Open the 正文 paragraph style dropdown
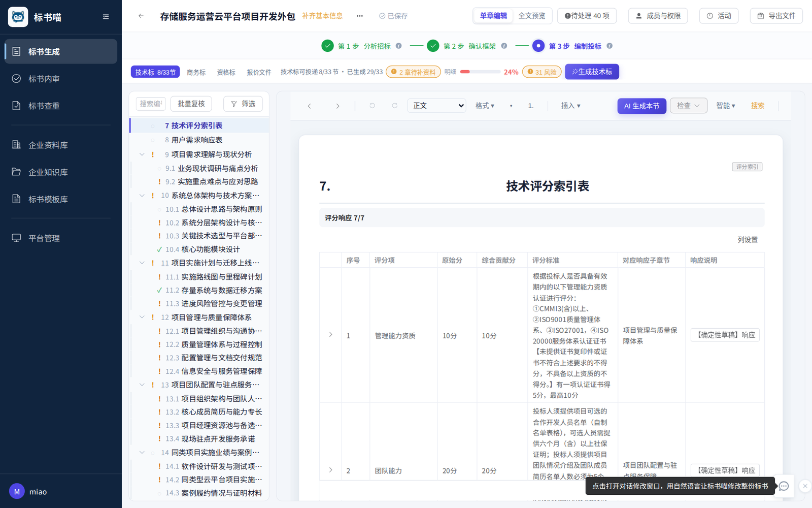812x508 pixels. point(436,106)
